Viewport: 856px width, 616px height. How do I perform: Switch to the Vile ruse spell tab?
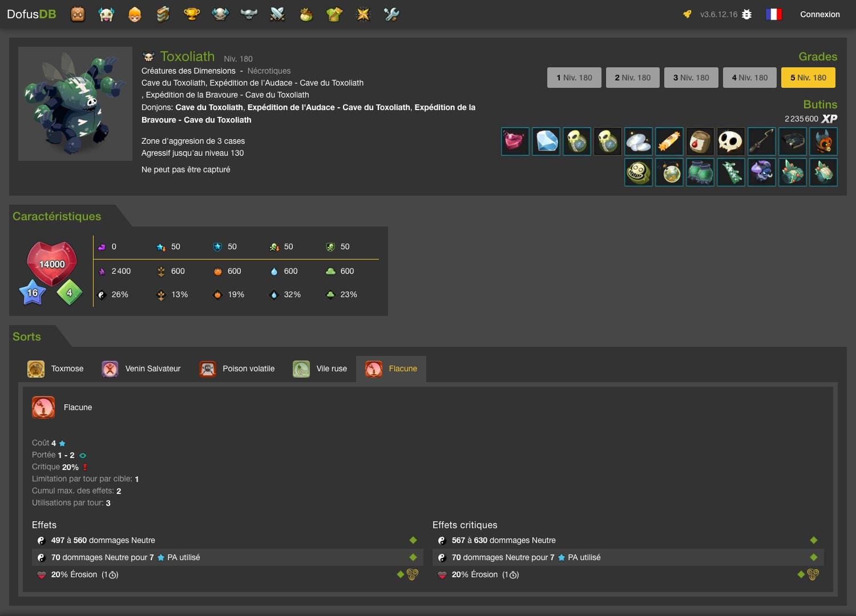320,369
